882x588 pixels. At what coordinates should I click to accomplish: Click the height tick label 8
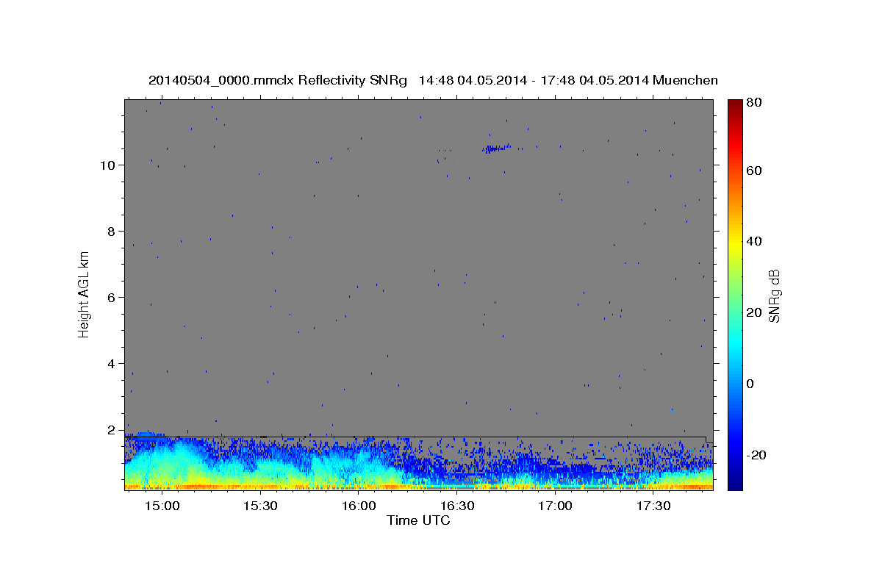(112, 231)
